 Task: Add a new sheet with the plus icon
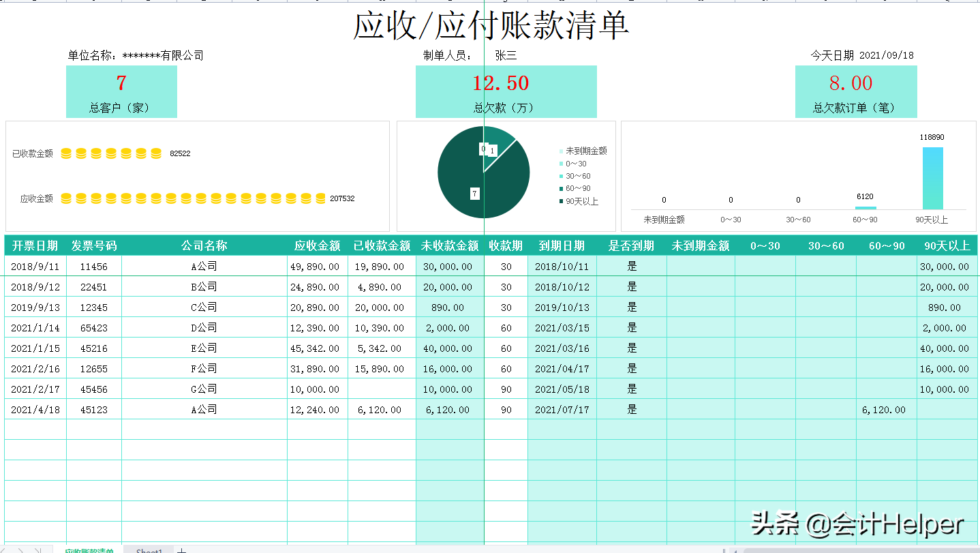181,550
